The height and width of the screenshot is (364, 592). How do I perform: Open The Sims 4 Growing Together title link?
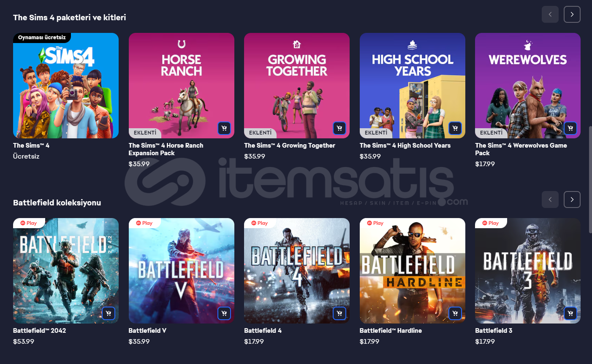coord(290,146)
